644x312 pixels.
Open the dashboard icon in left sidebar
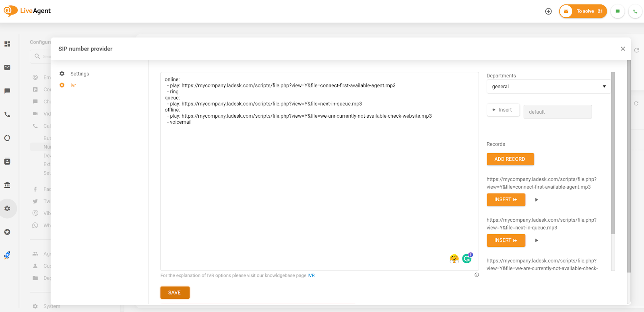click(7, 44)
